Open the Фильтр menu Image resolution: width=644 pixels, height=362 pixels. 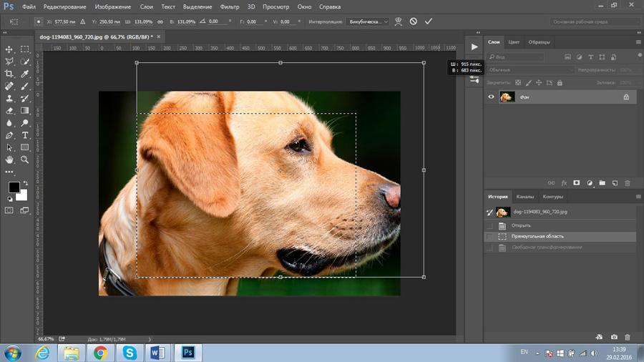[230, 6]
